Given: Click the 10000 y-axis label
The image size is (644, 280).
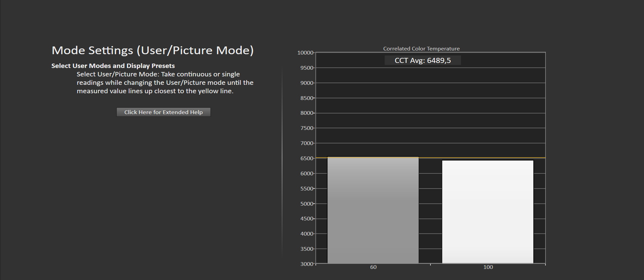Looking at the screenshot, I should click(x=305, y=53).
